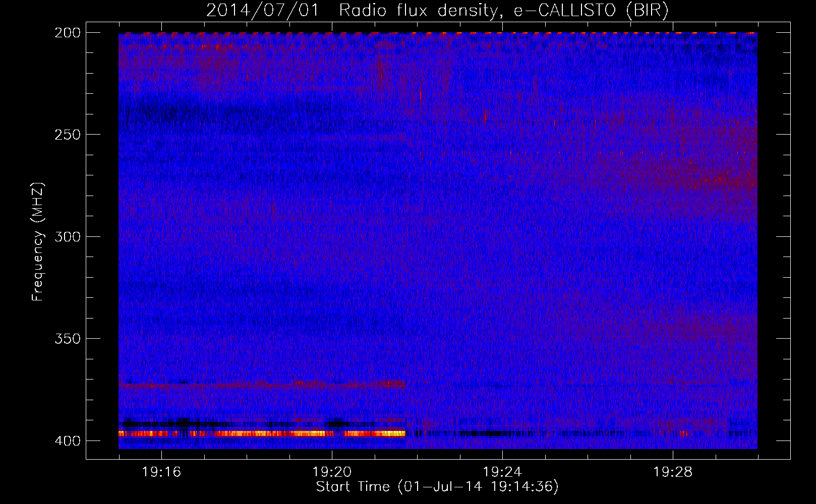This screenshot has width=816, height=504.
Task: Click the 'Frequency (MHZ)' axis label
Action: (38, 241)
